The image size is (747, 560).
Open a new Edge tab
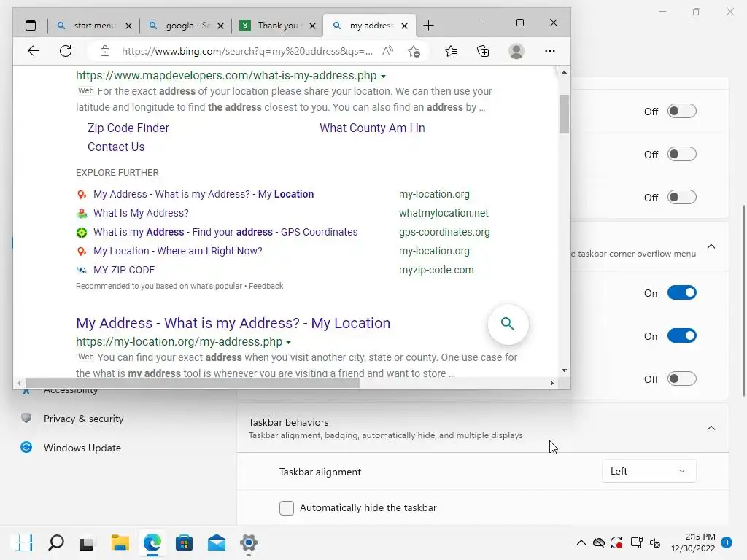tap(428, 26)
